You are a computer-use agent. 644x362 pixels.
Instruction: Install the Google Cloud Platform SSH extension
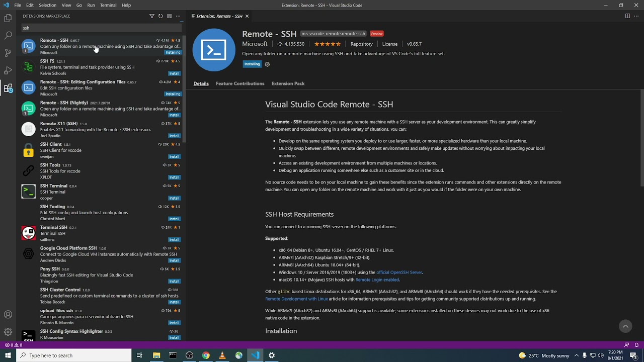pyautogui.click(x=174, y=260)
